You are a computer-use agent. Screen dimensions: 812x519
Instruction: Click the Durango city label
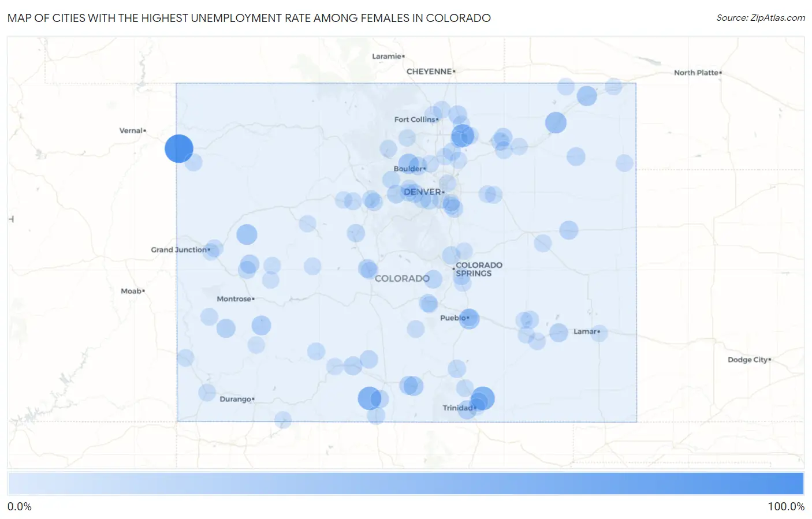[236, 399]
